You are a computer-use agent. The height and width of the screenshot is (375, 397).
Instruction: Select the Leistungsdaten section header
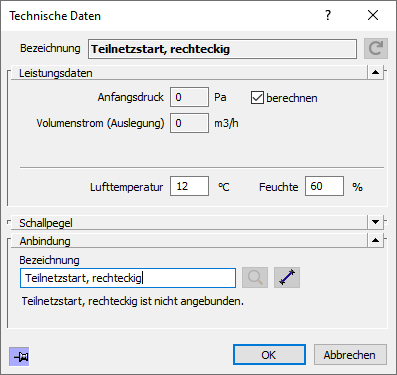(189, 73)
